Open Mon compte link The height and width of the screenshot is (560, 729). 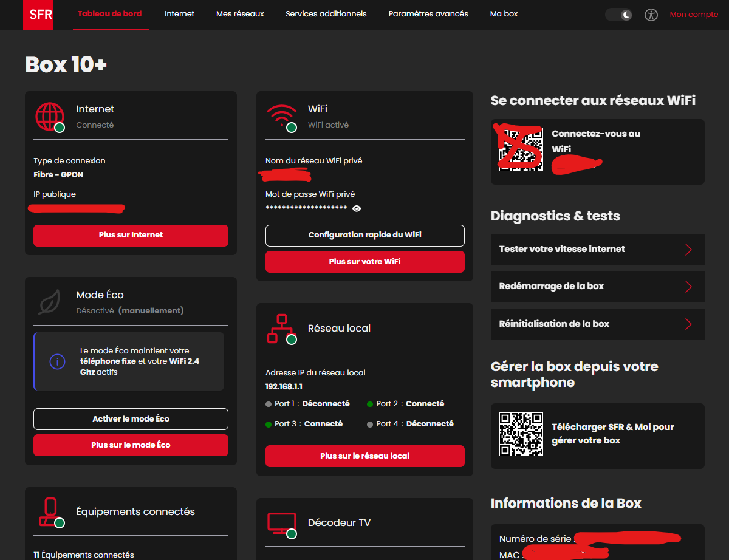[x=694, y=15]
